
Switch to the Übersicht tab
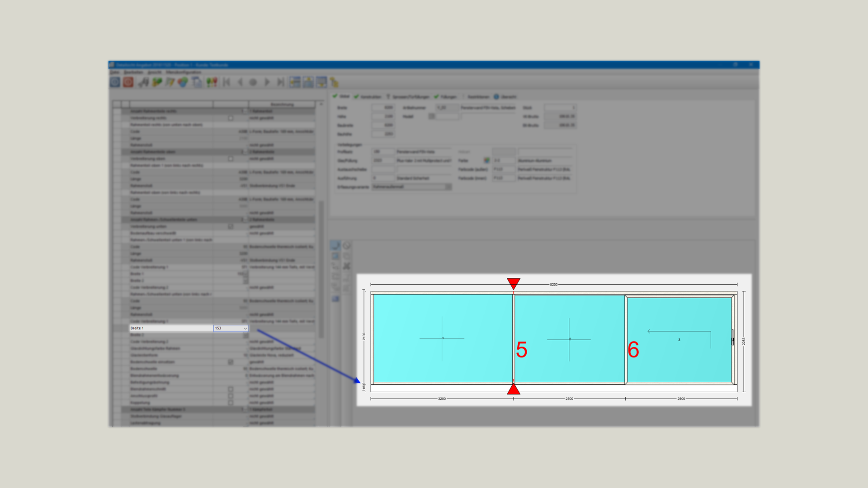505,97
